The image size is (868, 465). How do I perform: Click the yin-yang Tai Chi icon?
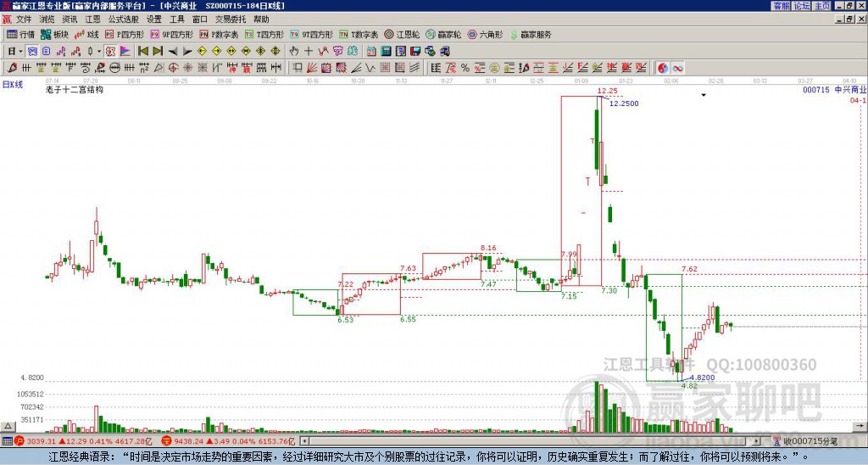click(662, 68)
